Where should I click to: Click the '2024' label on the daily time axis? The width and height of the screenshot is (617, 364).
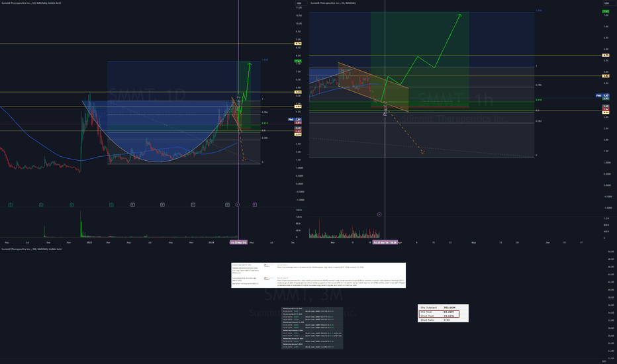211,242
